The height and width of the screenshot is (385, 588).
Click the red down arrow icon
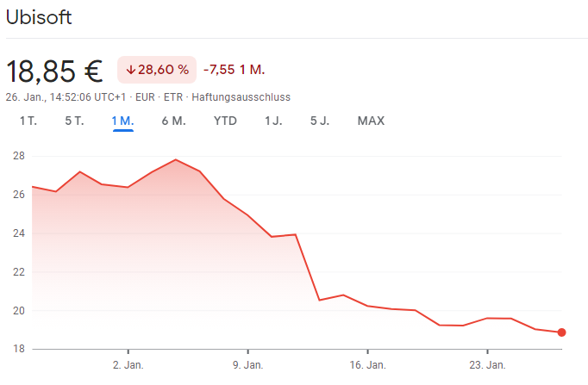(x=130, y=70)
